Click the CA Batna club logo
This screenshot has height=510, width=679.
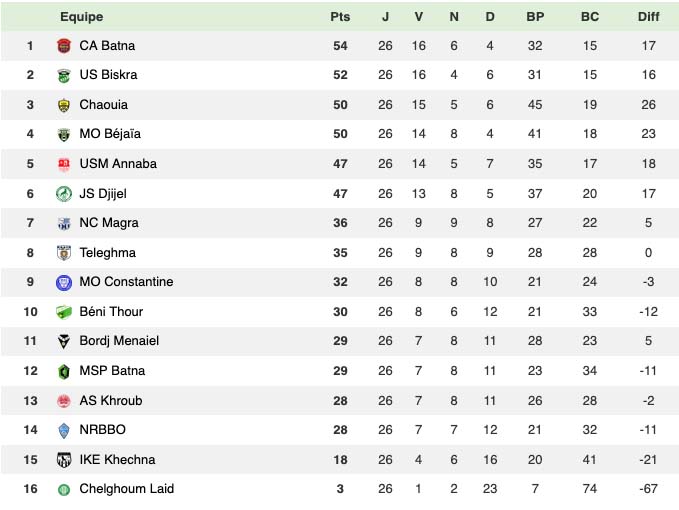(x=64, y=46)
